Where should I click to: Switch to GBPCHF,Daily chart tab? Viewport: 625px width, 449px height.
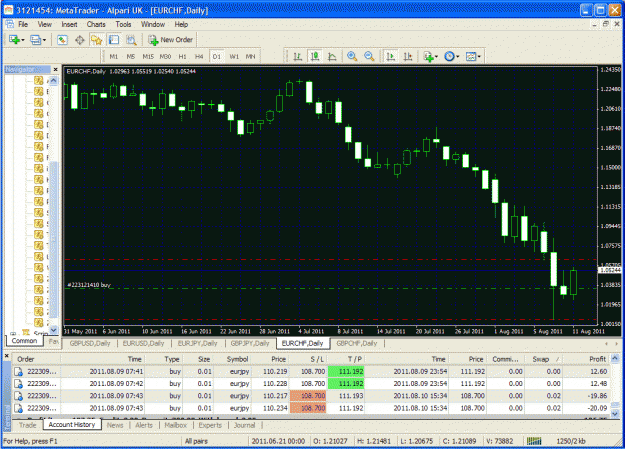coord(356,343)
